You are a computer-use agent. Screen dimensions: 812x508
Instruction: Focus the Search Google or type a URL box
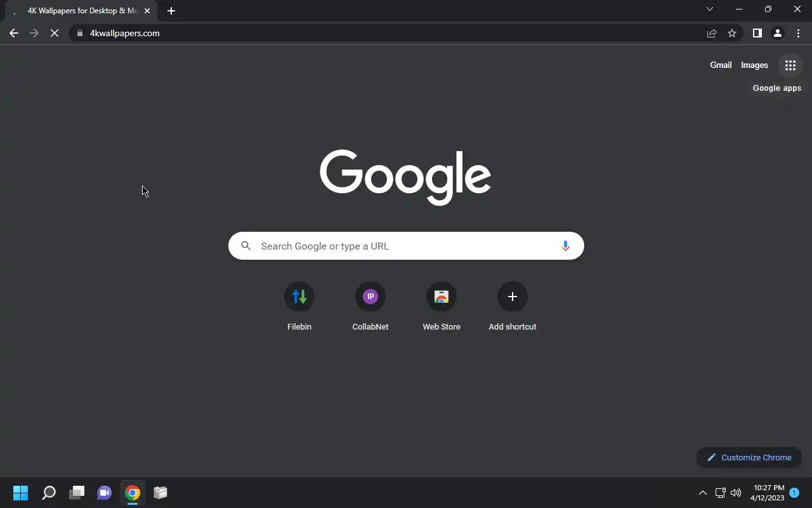pyautogui.click(x=406, y=246)
